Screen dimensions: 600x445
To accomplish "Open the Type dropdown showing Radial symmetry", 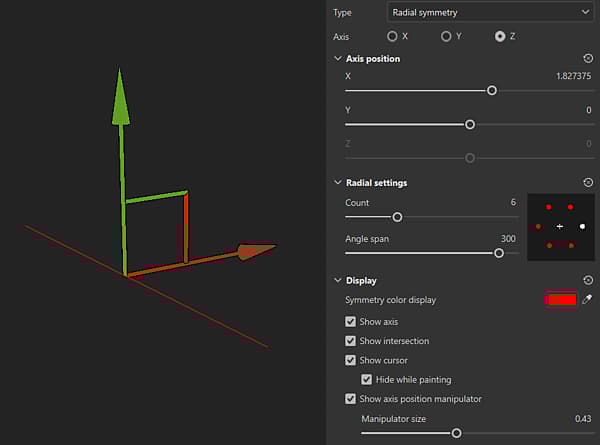I will [491, 12].
